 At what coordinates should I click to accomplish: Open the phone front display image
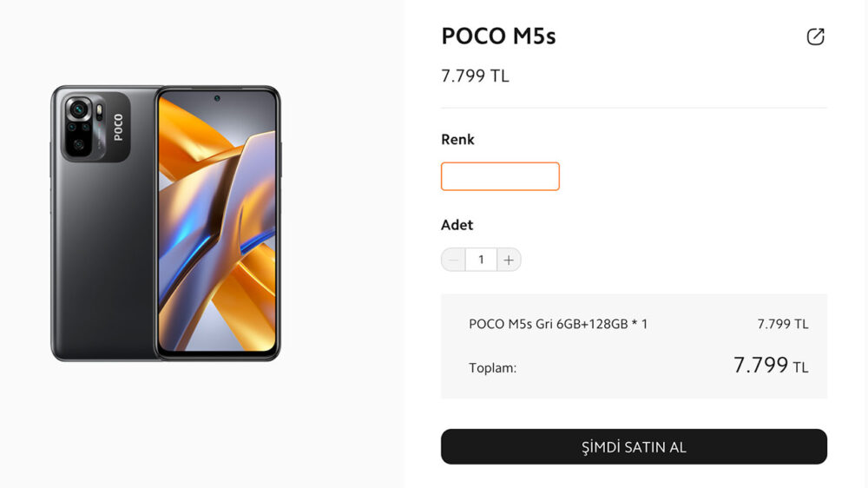point(217,226)
